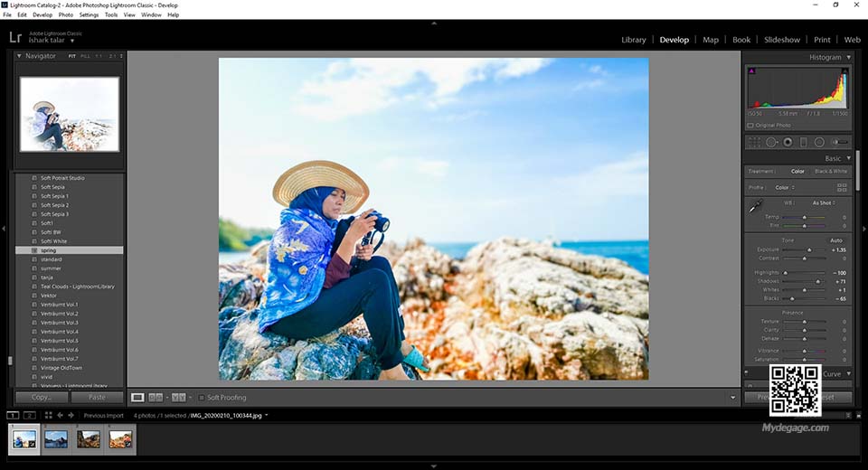The height and width of the screenshot is (470, 868).
Task: Go forward with the filmstrip right arrow
Action: click(x=71, y=415)
